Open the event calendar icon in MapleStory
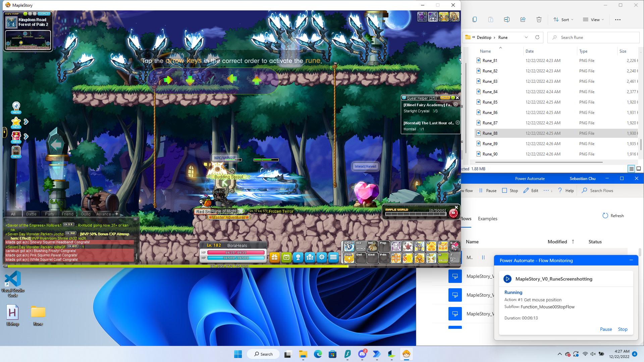This screenshot has width=644, height=362. pos(286,257)
